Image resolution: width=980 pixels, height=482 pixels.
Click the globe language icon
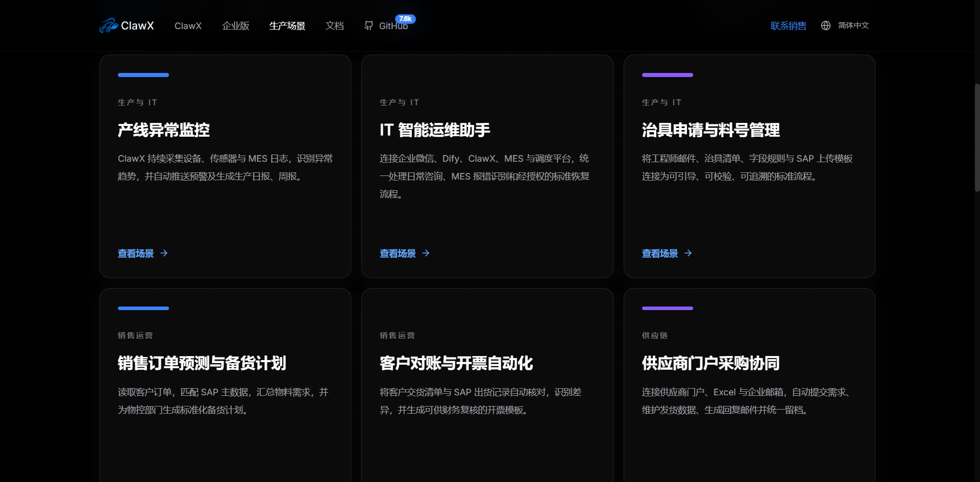pyautogui.click(x=826, y=26)
